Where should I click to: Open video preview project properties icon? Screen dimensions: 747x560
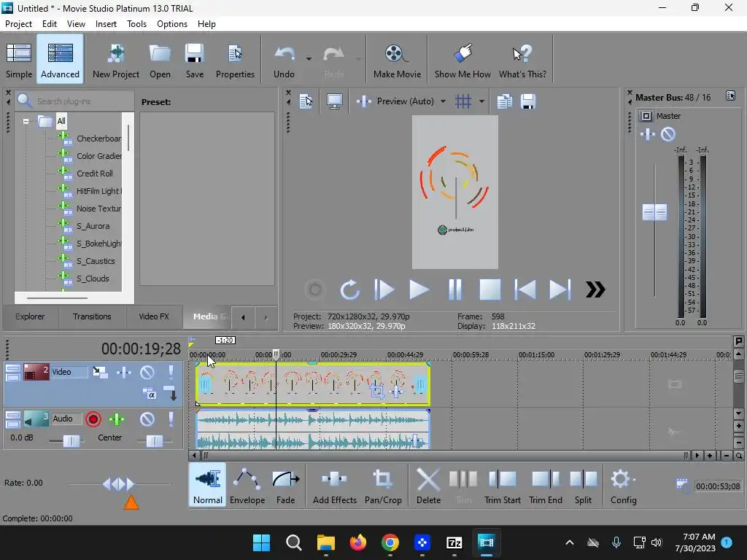click(306, 101)
